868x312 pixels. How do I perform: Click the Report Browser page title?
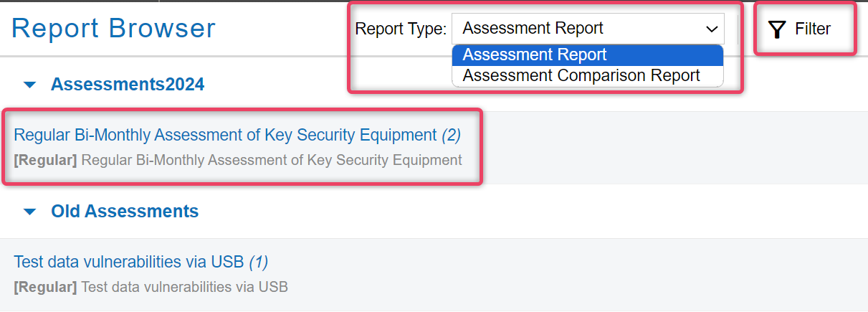pyautogui.click(x=113, y=28)
